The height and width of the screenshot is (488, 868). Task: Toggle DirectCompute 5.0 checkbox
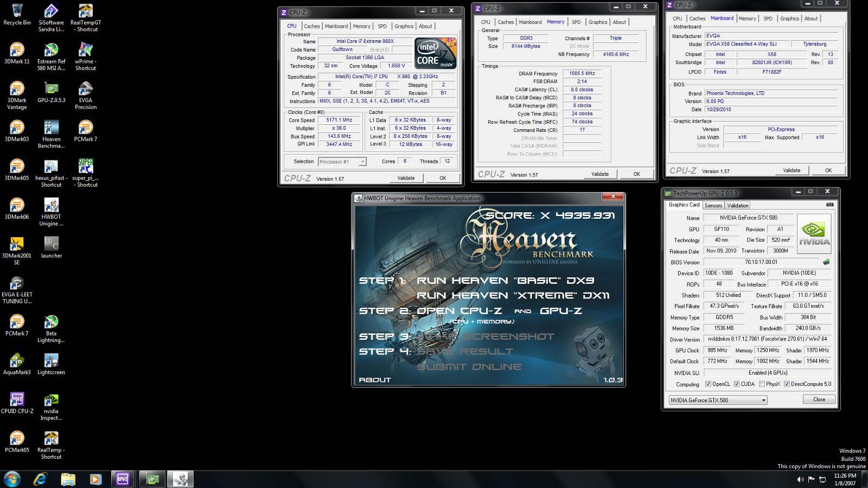pyautogui.click(x=787, y=384)
